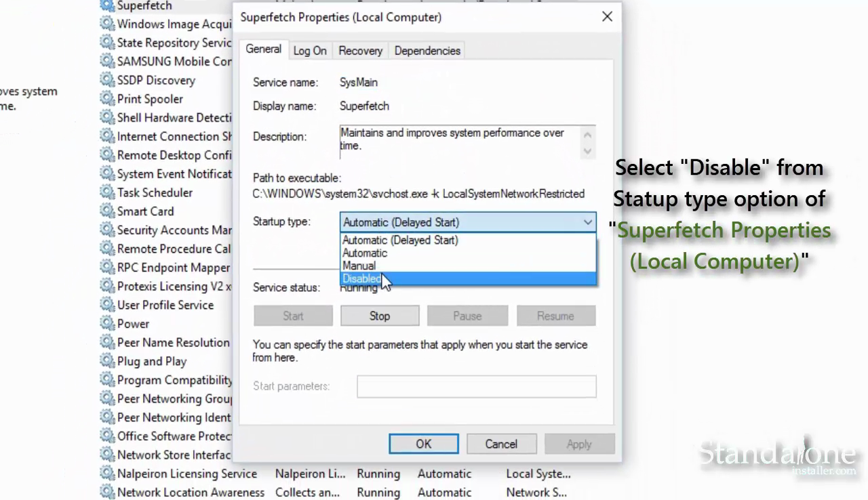Click gear icon beside User Profile Service
This screenshot has width=868, height=500.
[107, 305]
